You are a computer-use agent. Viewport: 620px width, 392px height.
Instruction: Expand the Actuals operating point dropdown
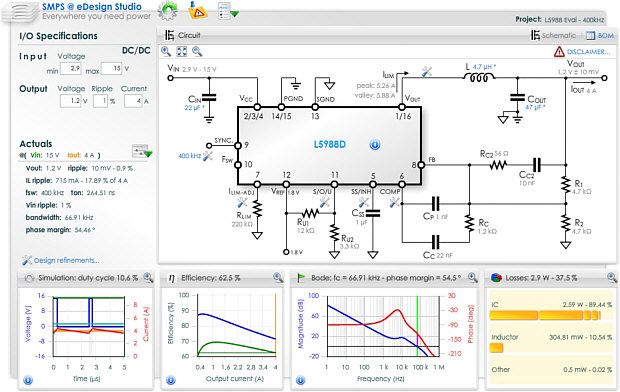(142, 151)
